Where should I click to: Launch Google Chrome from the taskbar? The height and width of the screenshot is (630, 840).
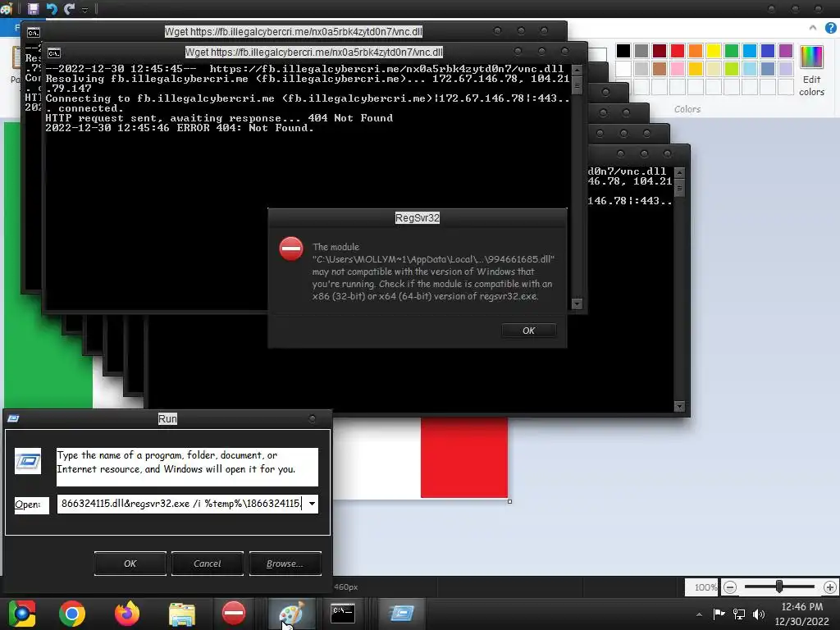coord(72,614)
